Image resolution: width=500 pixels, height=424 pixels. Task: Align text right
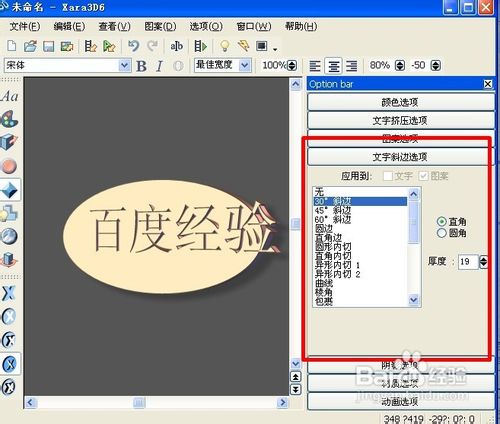tap(351, 66)
